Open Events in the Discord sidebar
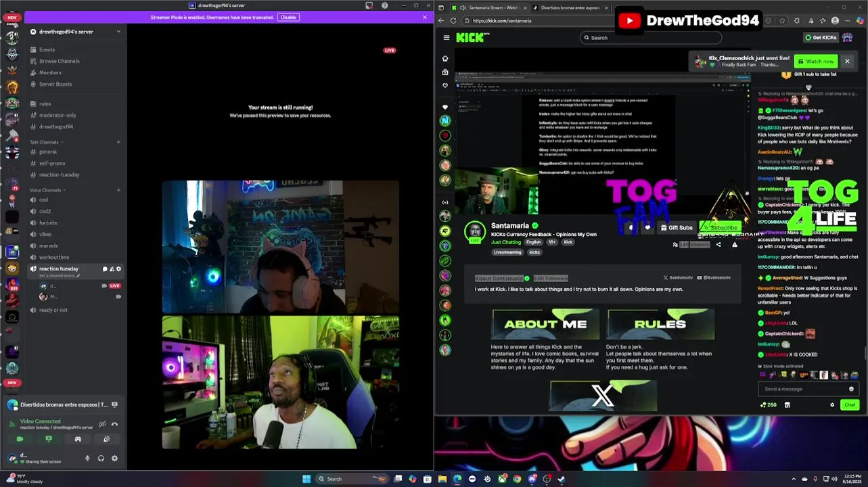Image resolution: width=868 pixels, height=487 pixels. [x=47, y=49]
